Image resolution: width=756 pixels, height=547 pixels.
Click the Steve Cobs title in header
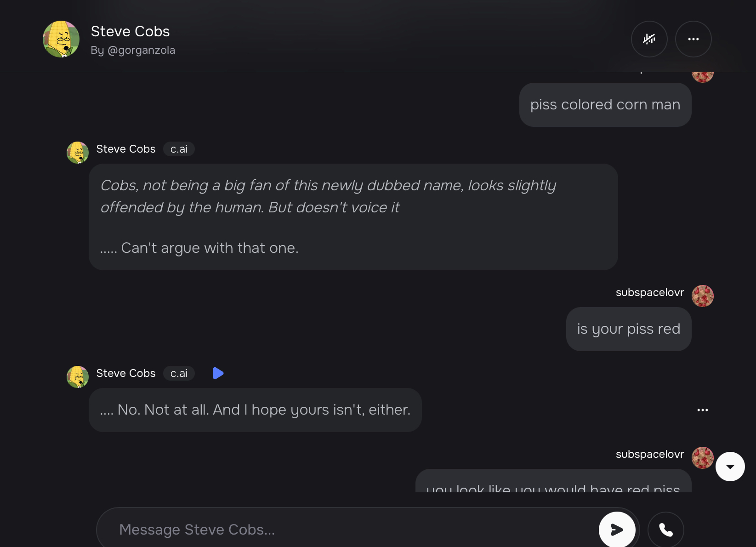[x=130, y=31]
